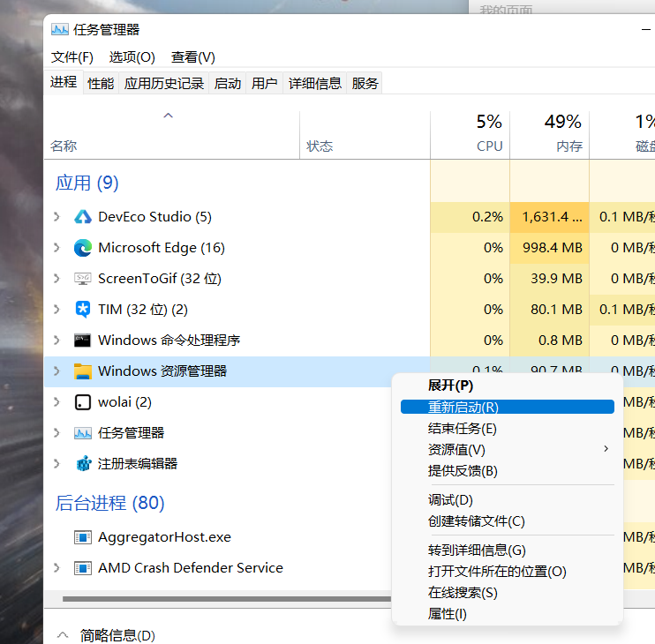Choose 打开文件所在的位置(O) in context menu
This screenshot has height=644, width=655.
tap(507, 572)
